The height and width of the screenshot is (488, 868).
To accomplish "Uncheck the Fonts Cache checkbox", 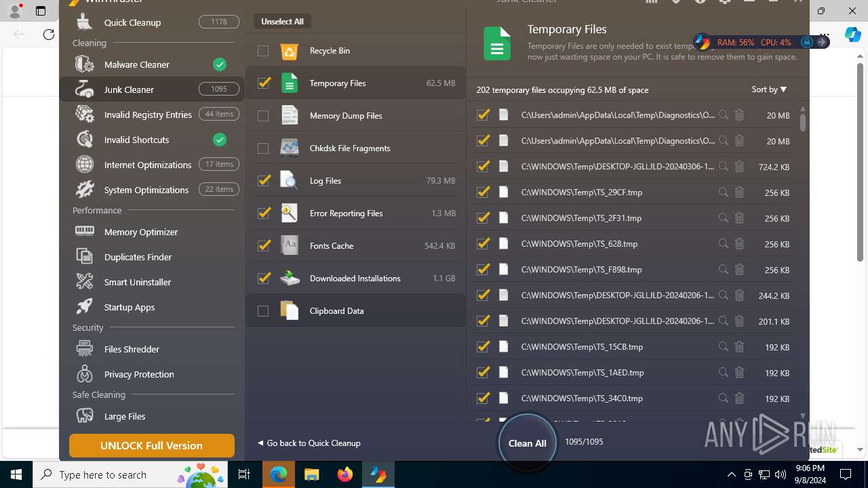I will 264,246.
